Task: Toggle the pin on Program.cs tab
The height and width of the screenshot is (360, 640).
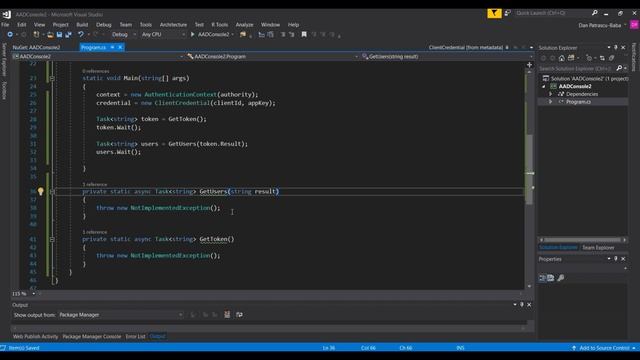Action: pos(112,47)
